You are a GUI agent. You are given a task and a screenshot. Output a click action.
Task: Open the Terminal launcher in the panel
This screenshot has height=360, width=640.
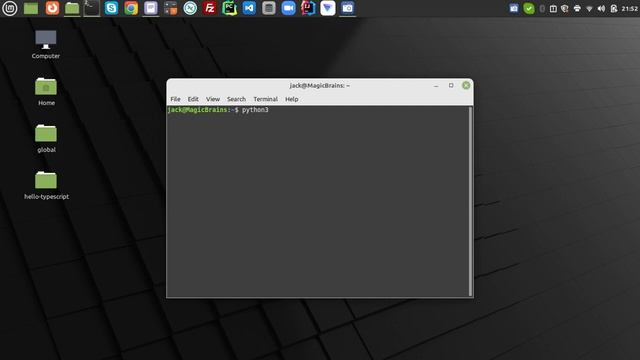[91, 8]
